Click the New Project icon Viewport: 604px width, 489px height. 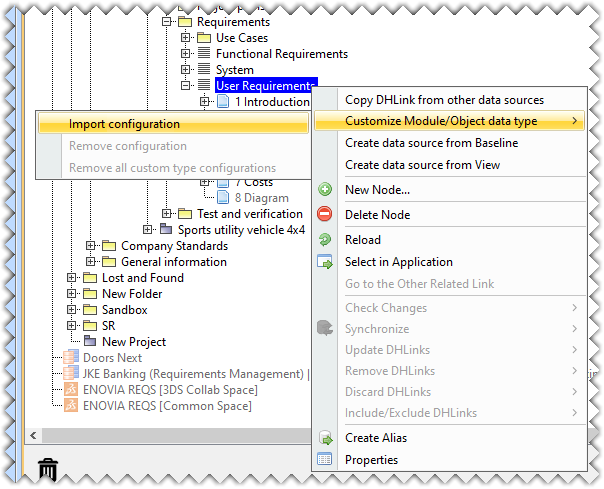90,341
